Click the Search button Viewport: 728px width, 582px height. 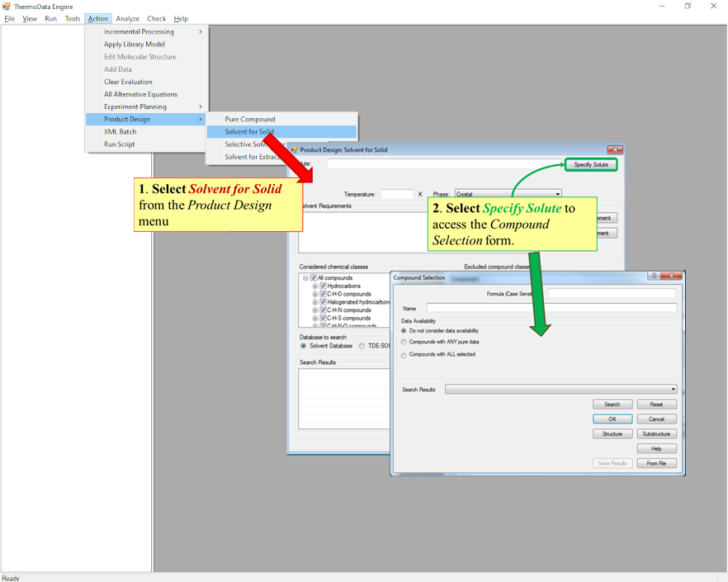coord(612,405)
